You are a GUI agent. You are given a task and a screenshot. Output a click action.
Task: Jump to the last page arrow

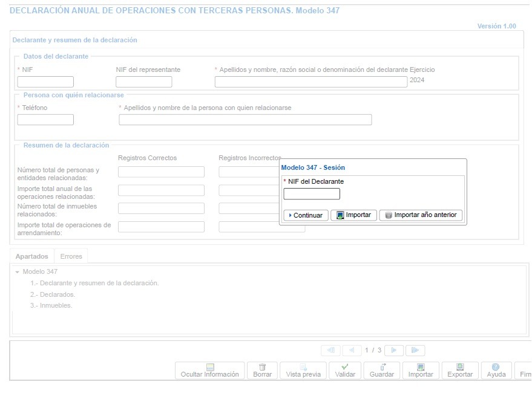415,351
